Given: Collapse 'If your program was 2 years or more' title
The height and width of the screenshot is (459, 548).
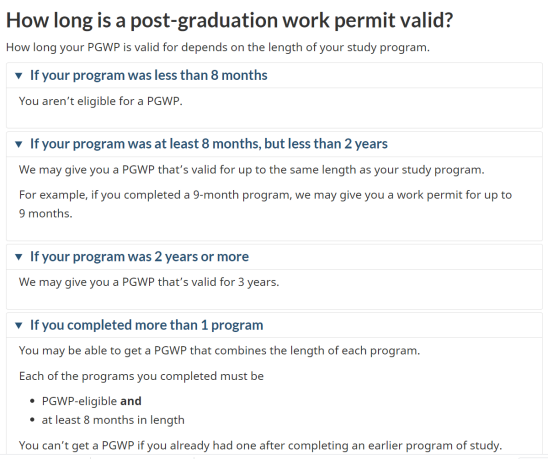Looking at the screenshot, I should [139, 257].
